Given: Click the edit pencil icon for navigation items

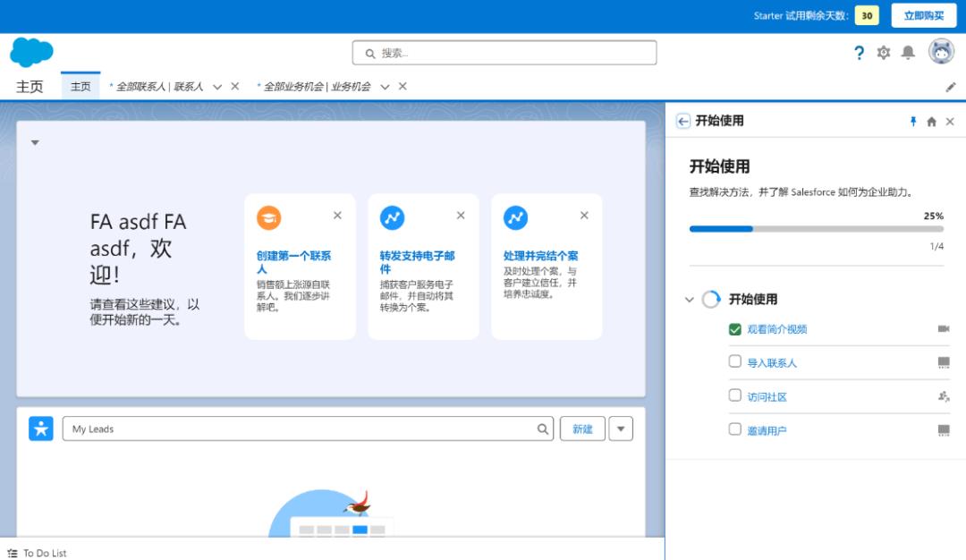Looking at the screenshot, I should point(952,86).
